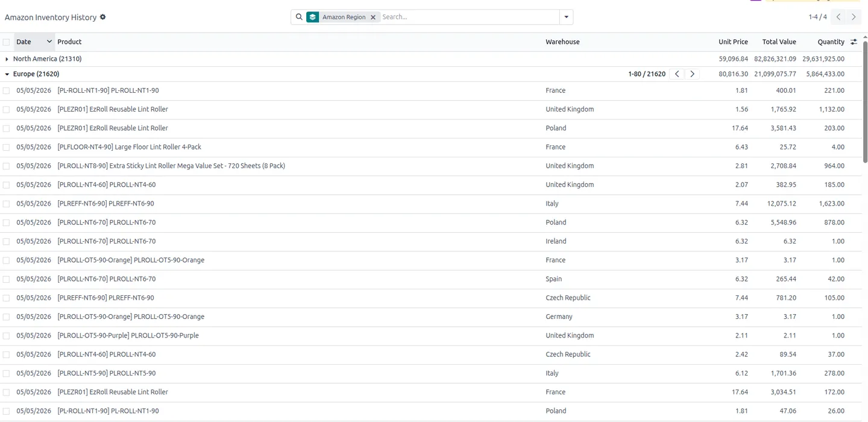Image resolution: width=868 pixels, height=422 pixels.
Task: Go to previous page of records at top right
Action: click(x=838, y=17)
